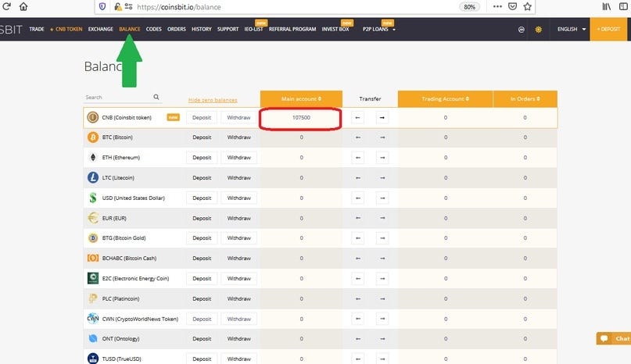The width and height of the screenshot is (631, 364).
Task: Transfer CNB to trading account right arrow
Action: (x=382, y=117)
